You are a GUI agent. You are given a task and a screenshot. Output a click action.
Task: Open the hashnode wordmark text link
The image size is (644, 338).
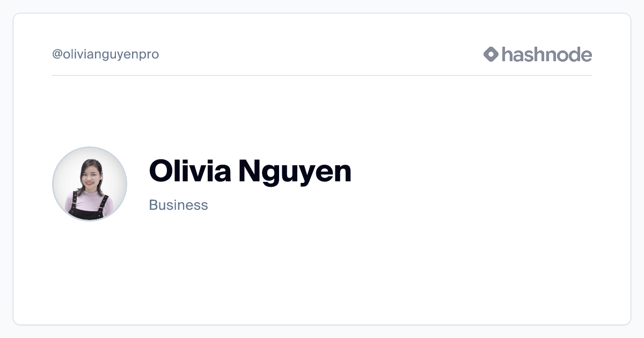pos(547,54)
